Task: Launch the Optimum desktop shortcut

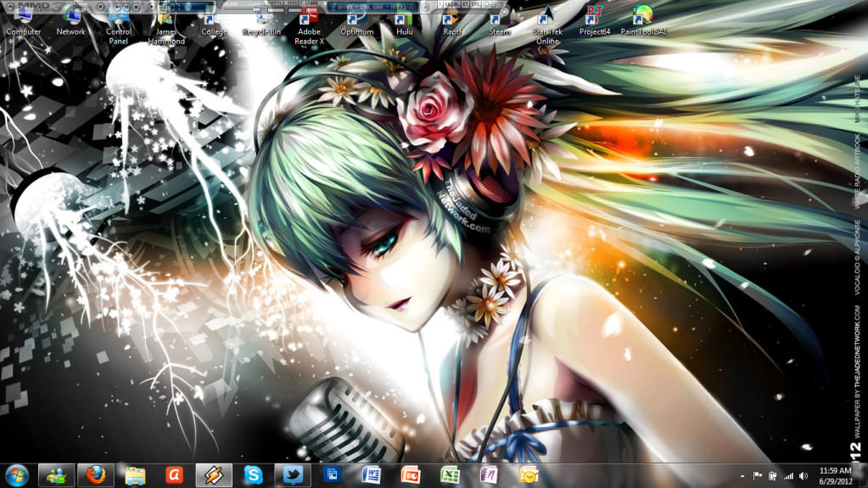Action: point(356,22)
